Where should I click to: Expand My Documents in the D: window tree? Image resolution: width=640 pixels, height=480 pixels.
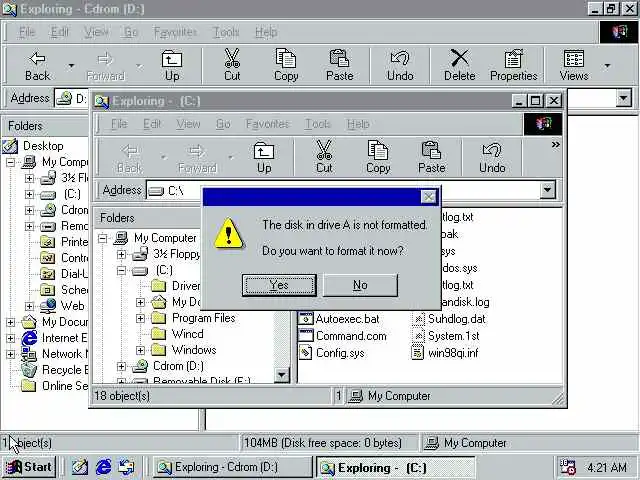click(10, 322)
